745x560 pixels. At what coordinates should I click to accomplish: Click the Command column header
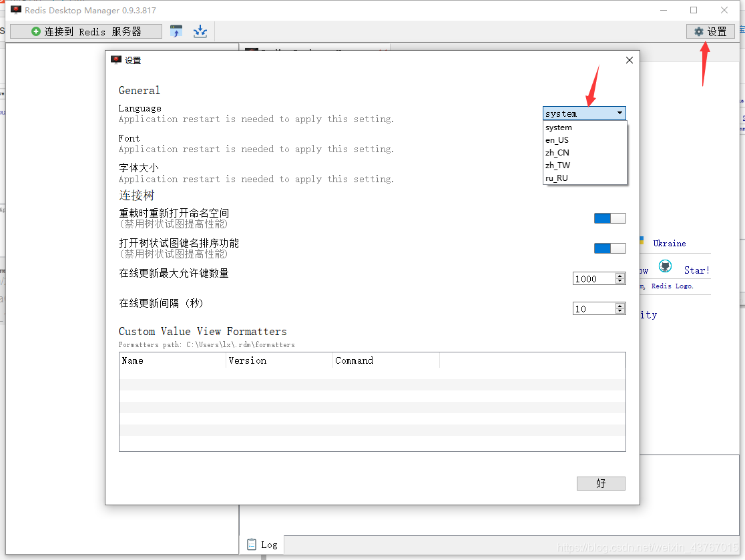[386, 360]
